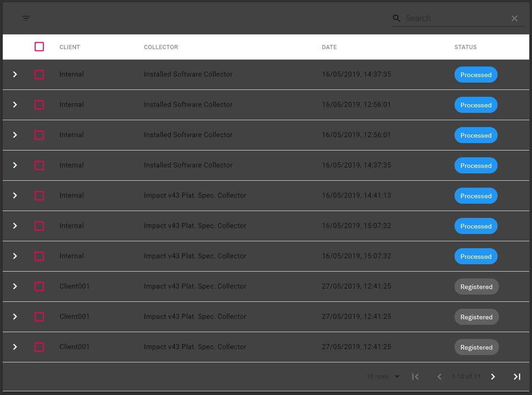Go to the previous page
The width and height of the screenshot is (532, 395).
pyautogui.click(x=439, y=377)
